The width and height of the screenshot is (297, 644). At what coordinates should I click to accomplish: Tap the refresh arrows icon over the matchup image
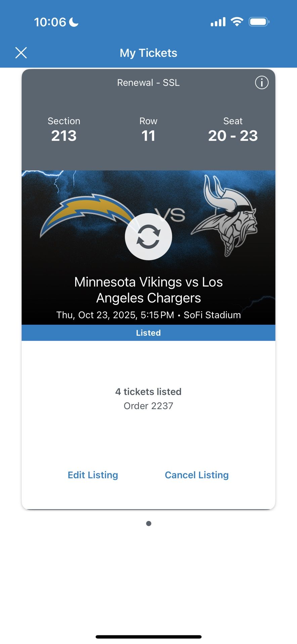pyautogui.click(x=148, y=236)
